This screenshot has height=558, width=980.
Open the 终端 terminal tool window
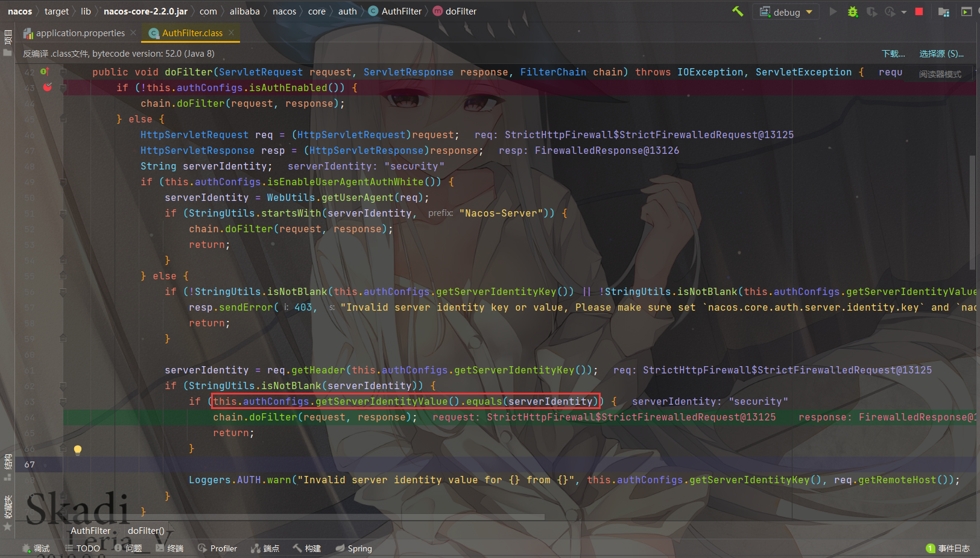click(170, 548)
